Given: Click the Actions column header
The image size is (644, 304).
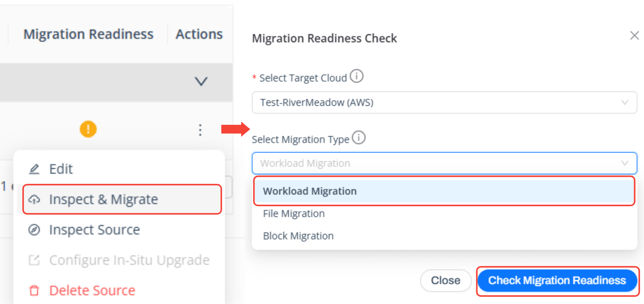Looking at the screenshot, I should [x=199, y=34].
